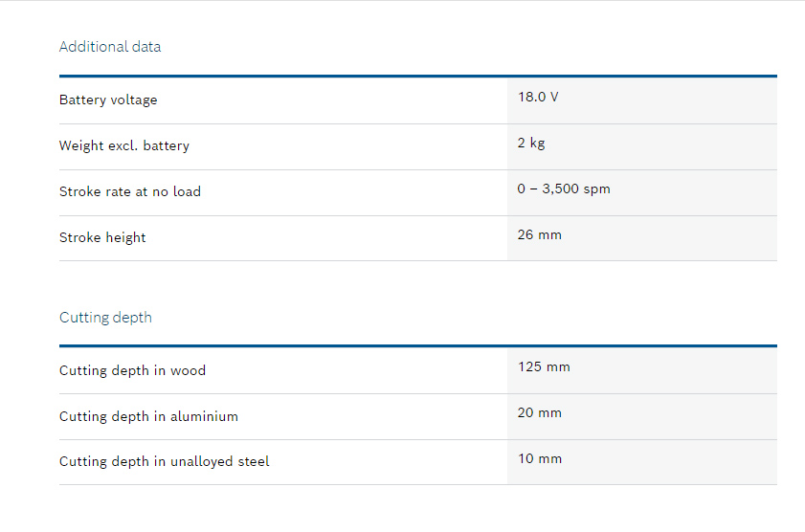Click the 26 mm stroke height value

coord(539,234)
